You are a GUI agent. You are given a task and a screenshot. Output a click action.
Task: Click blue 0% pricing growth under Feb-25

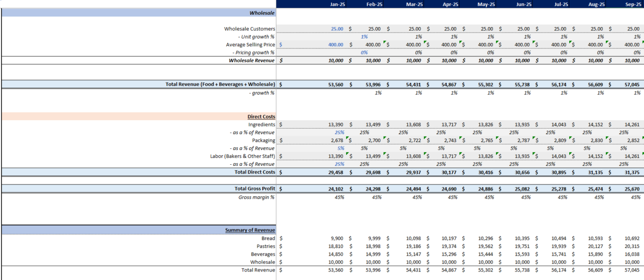coord(365,52)
